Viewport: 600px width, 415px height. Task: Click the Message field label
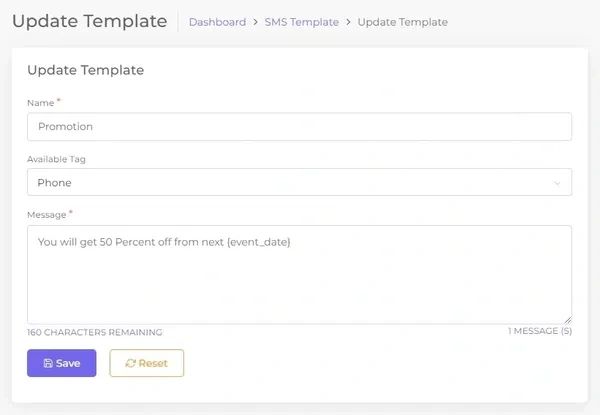pos(47,215)
